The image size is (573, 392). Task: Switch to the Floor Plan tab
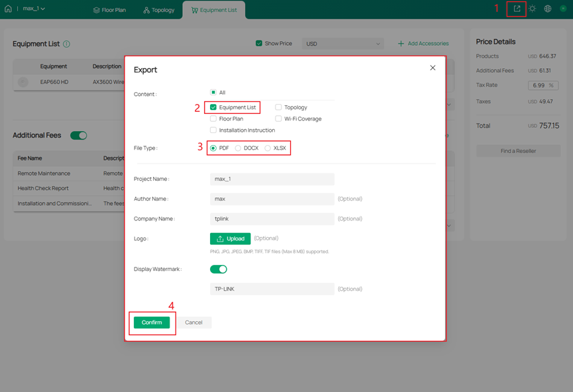pos(109,10)
